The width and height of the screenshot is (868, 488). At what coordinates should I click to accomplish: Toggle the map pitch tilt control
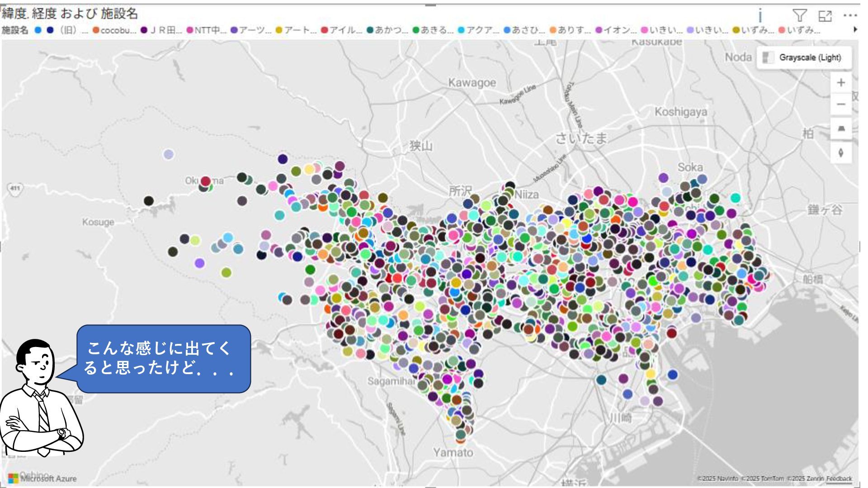pos(841,129)
